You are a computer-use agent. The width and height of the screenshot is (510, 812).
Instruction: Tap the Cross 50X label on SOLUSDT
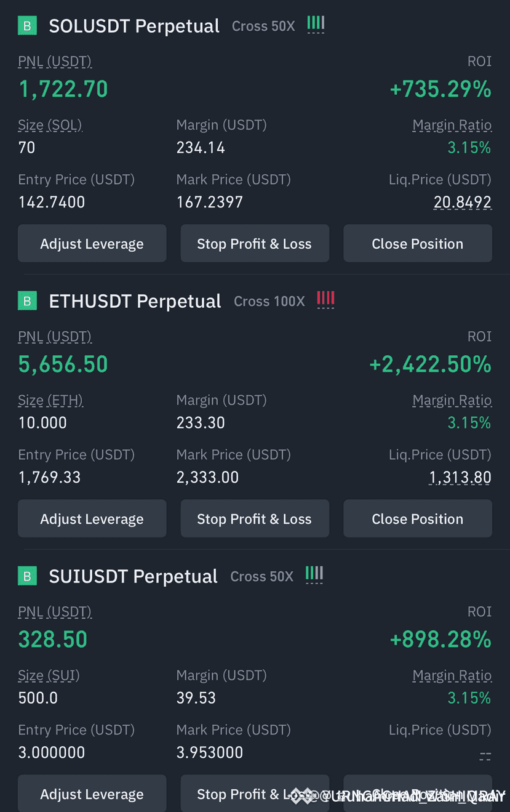(x=263, y=26)
